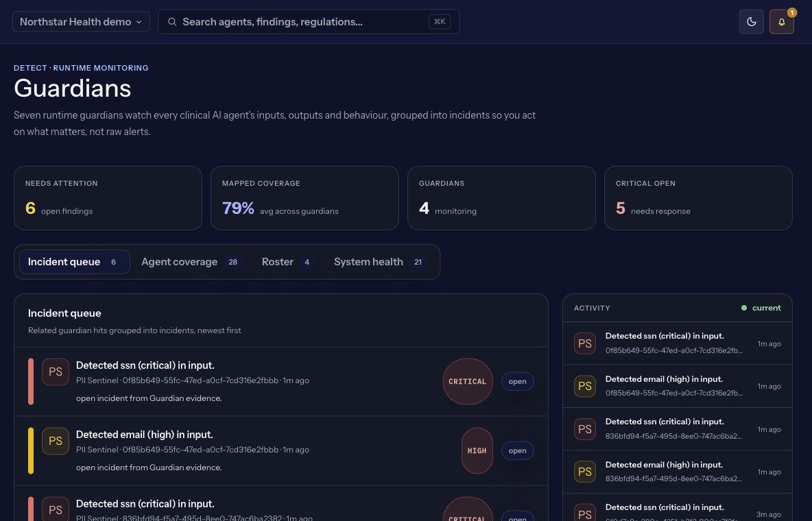Click open status pill on first ssn incident
This screenshot has width=812, height=521.
pos(517,382)
